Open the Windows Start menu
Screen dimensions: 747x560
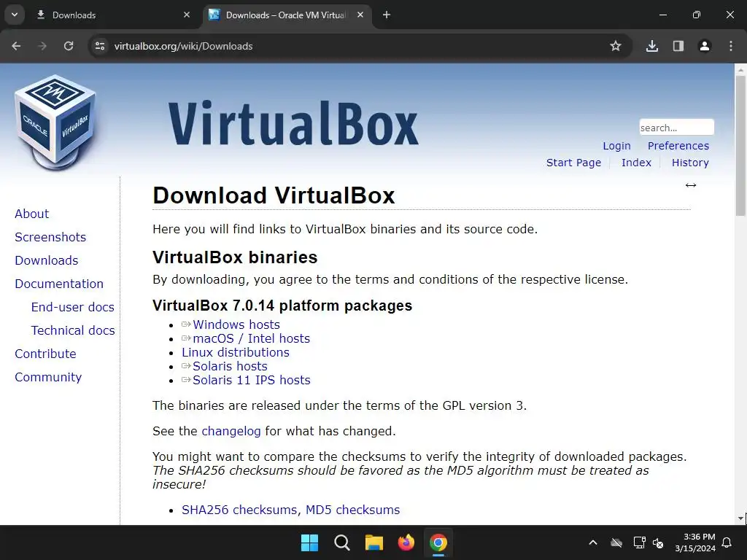[309, 542]
